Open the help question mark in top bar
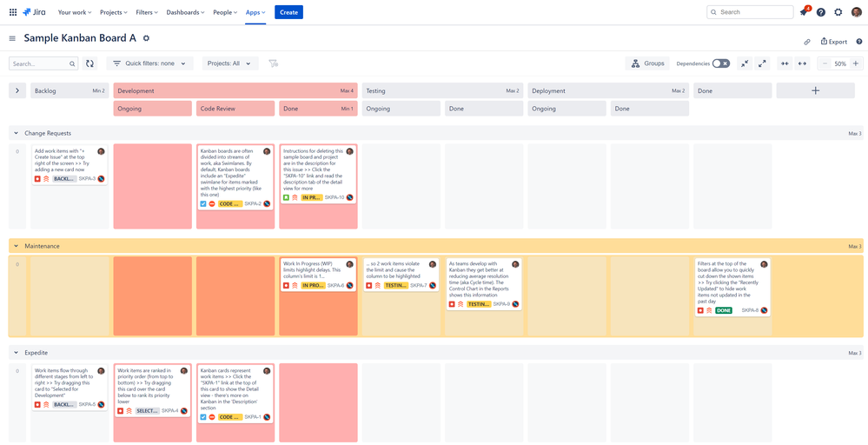The width and height of the screenshot is (868, 445). [x=821, y=12]
